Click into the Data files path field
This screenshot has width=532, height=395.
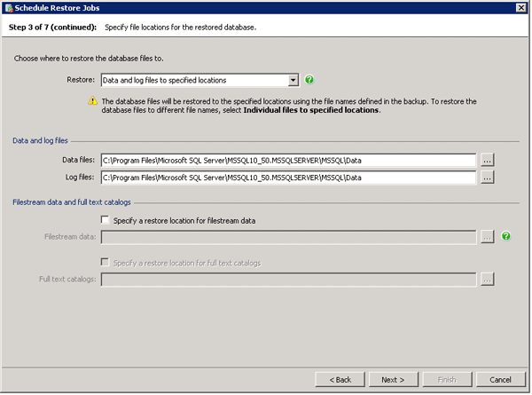[289, 161]
